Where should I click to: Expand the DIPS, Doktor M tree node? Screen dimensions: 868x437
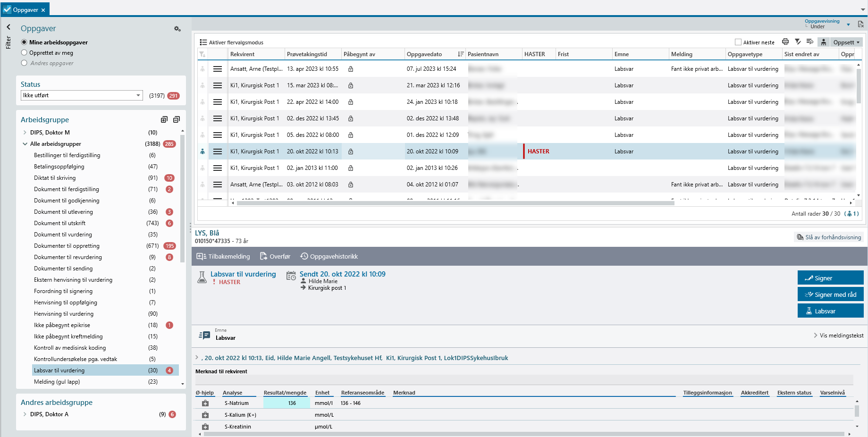coord(25,133)
